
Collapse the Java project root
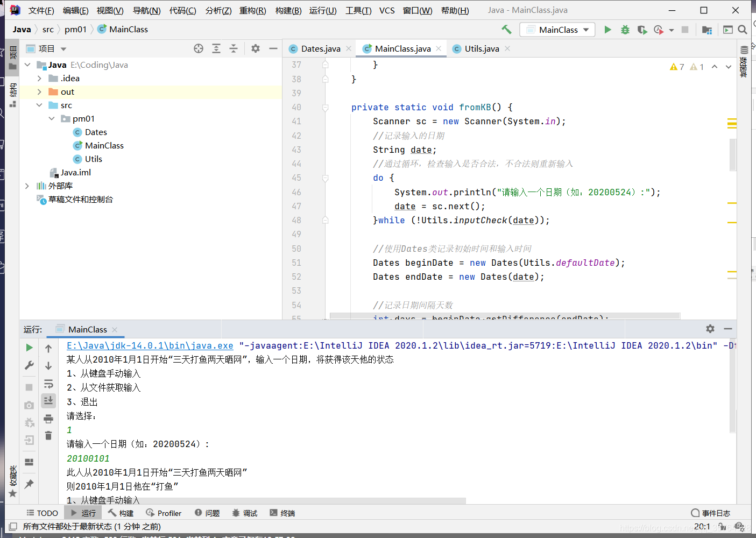pyautogui.click(x=27, y=65)
